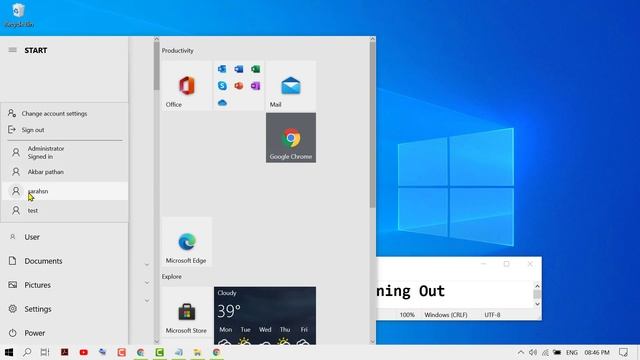Click the app list scrollbar up arrow
Image resolution: width=640 pixels, height=360 pixels.
[156, 39]
